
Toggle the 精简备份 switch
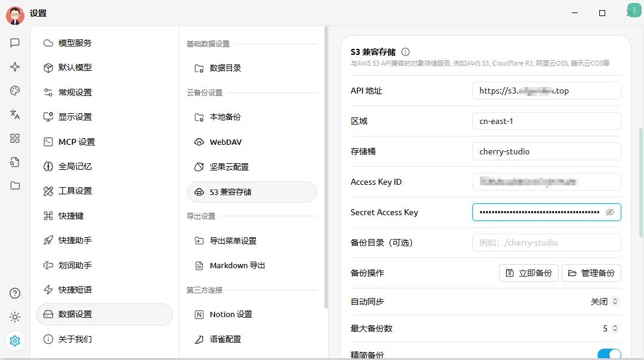[609, 355]
